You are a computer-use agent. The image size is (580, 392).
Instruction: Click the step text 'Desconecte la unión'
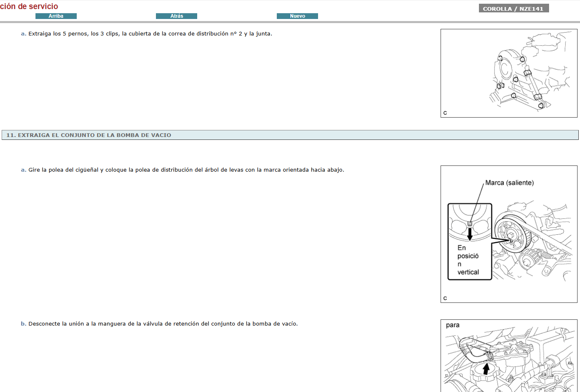[x=163, y=324]
